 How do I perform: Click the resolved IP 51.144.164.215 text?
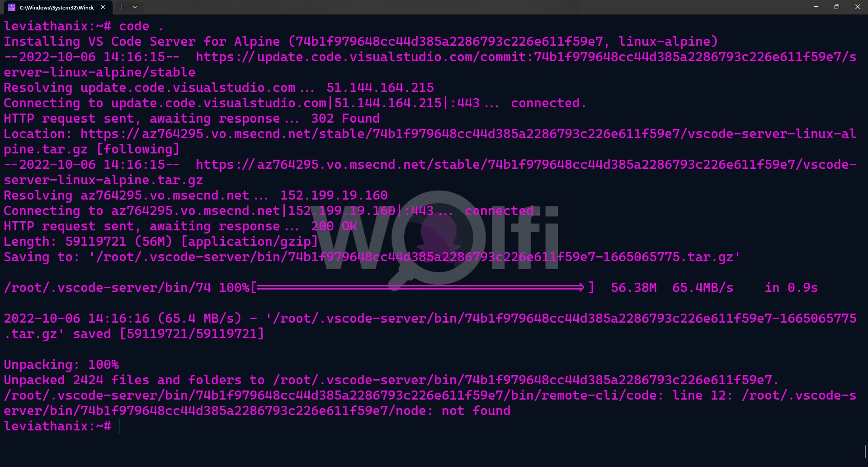click(380, 88)
